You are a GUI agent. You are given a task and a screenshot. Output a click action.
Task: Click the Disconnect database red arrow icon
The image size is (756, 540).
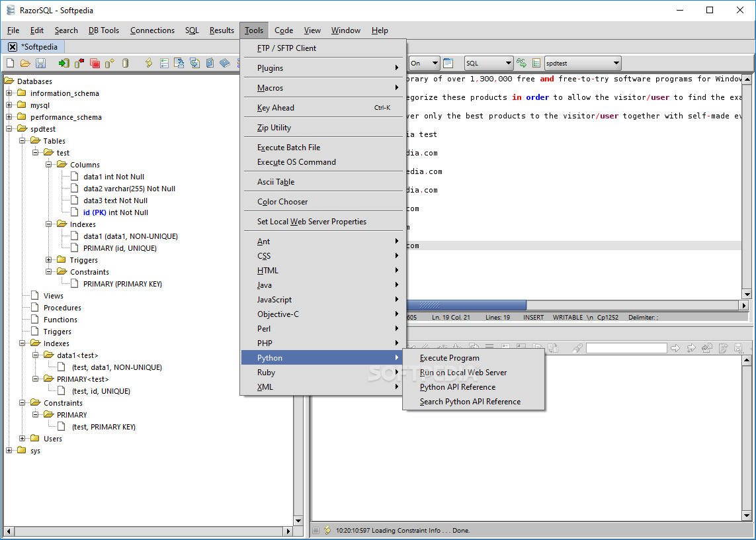(x=79, y=64)
